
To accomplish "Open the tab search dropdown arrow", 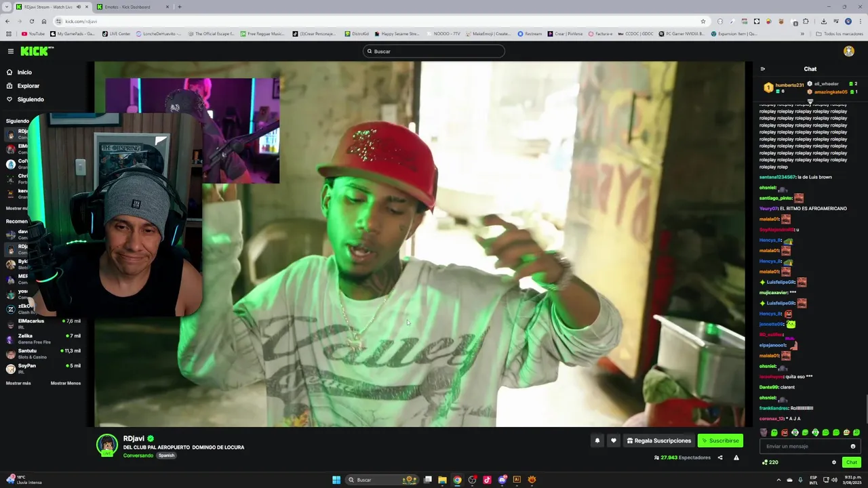I will pos(6,7).
